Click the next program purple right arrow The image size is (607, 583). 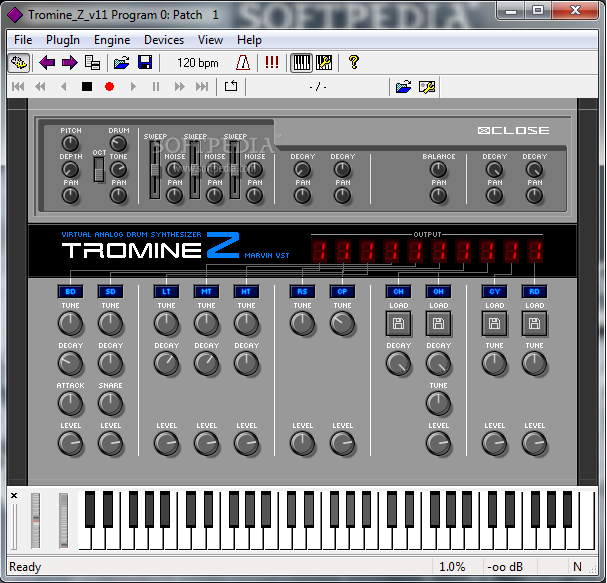[x=70, y=62]
